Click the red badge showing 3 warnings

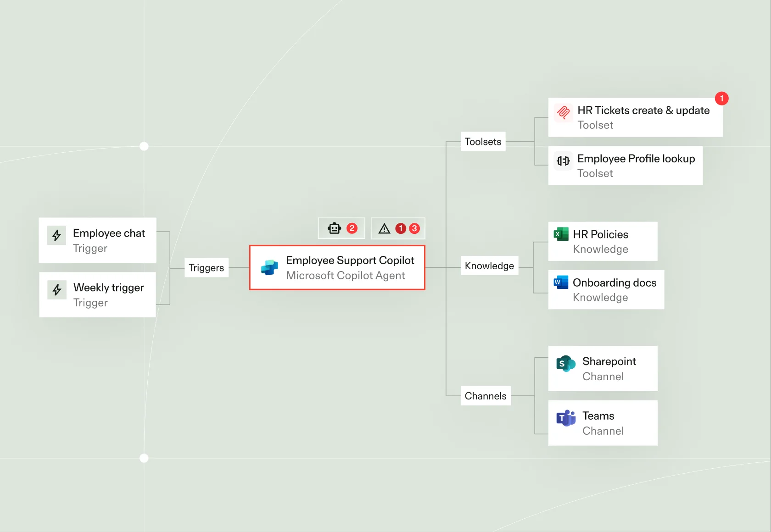click(x=414, y=228)
